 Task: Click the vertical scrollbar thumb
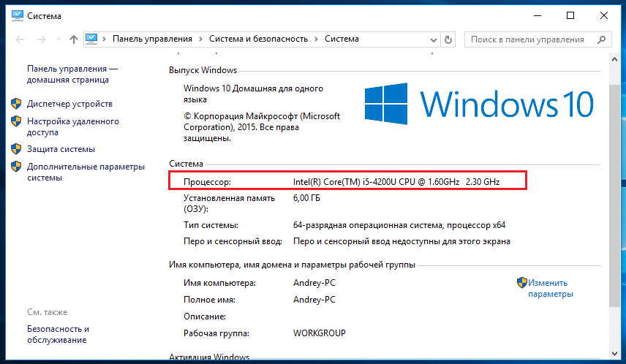(x=614, y=196)
